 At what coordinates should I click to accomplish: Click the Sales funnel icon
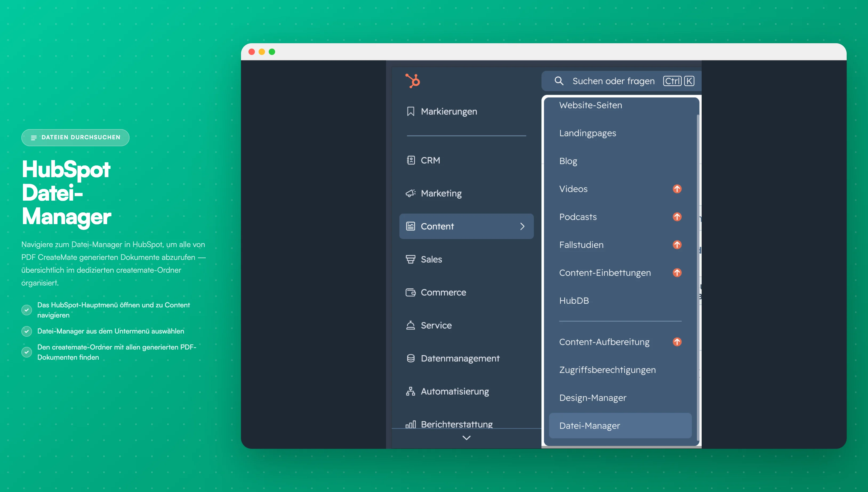411,259
